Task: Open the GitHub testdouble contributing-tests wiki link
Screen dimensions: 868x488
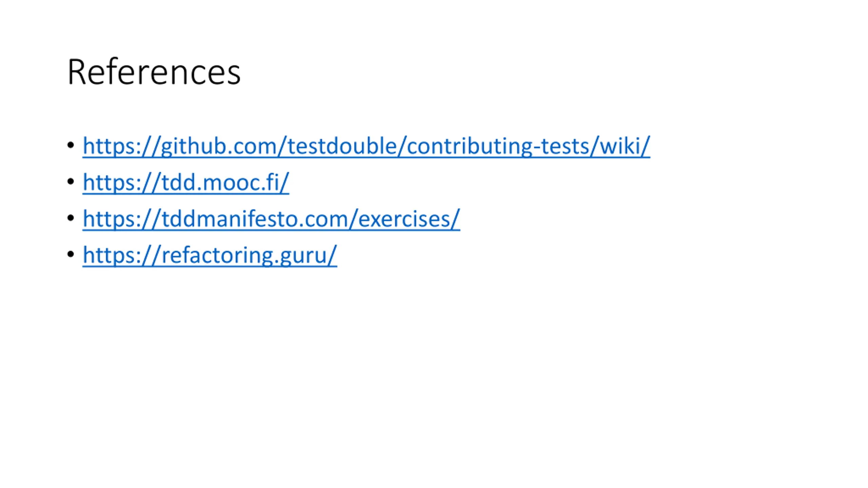Action: (x=366, y=146)
